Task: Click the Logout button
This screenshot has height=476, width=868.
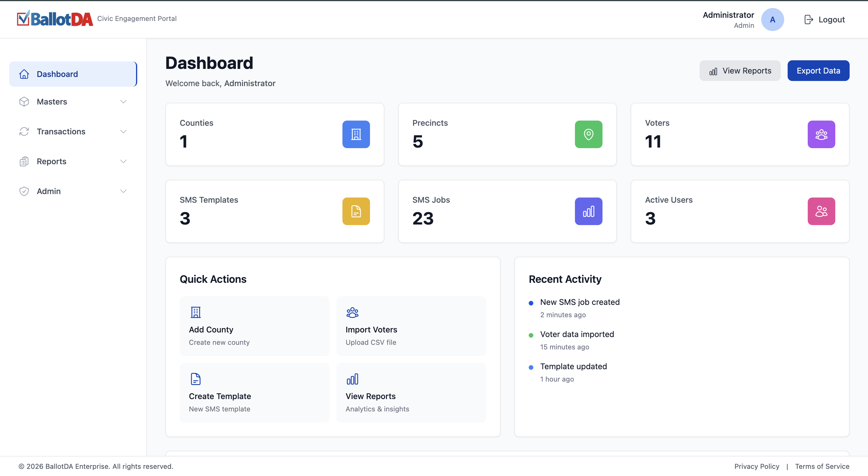Action: pos(824,20)
